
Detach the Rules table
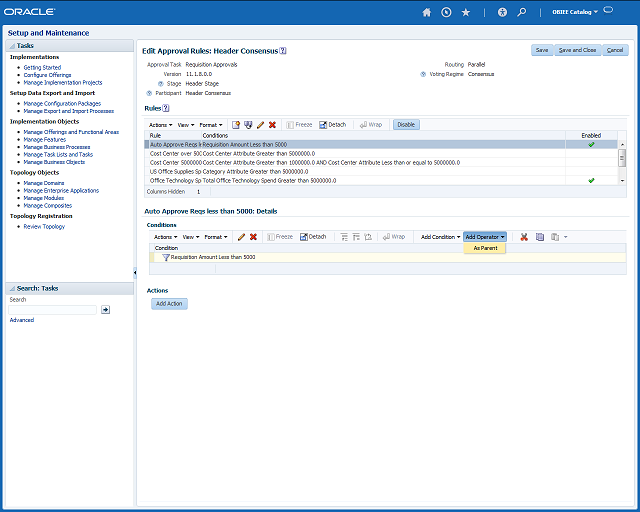coord(333,125)
